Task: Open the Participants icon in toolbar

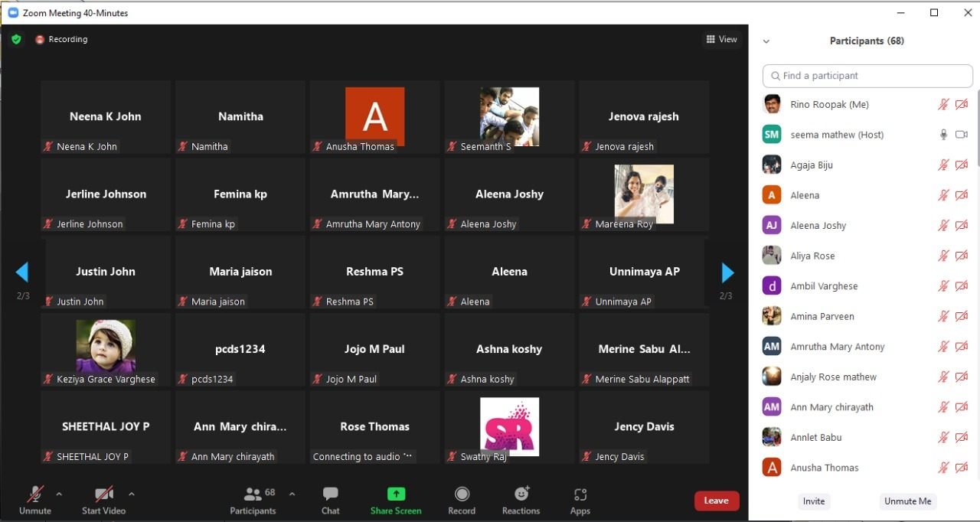Action: tap(252, 494)
